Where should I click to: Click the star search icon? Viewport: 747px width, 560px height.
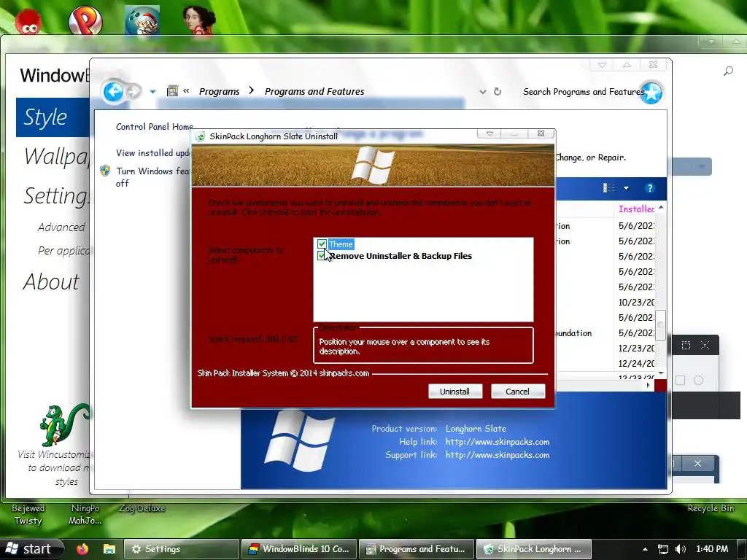tap(651, 93)
